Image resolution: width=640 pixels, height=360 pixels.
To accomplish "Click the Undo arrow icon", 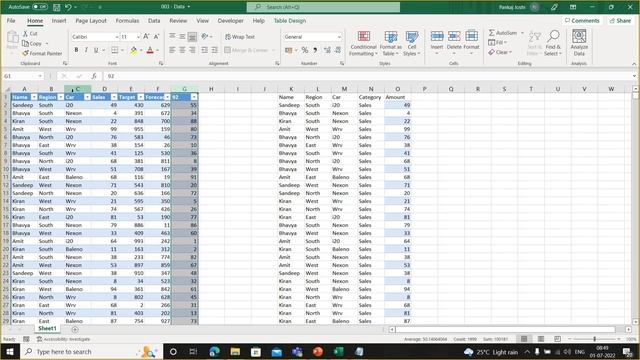I will pos(68,7).
